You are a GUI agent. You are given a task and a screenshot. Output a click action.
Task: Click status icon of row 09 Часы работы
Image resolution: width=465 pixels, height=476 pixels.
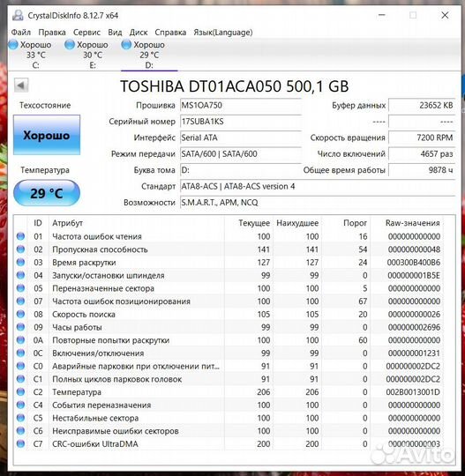tap(20, 327)
